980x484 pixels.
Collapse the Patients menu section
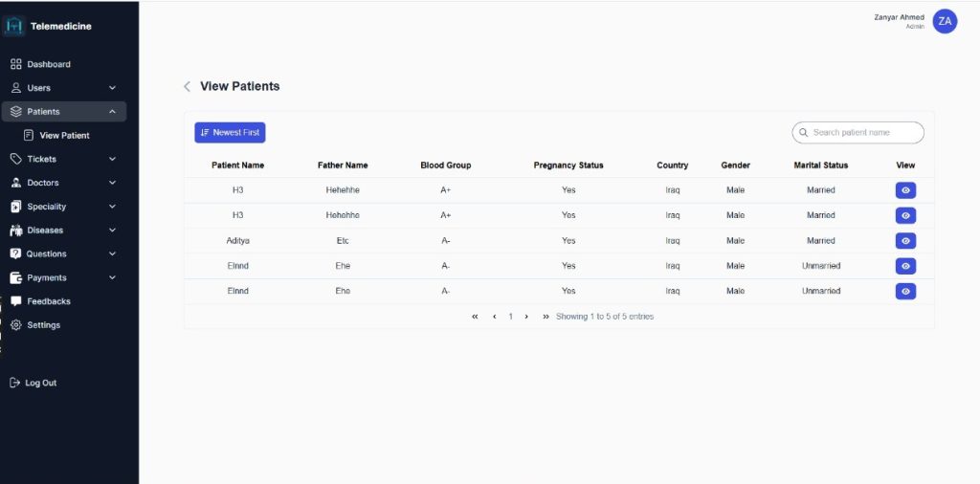112,112
